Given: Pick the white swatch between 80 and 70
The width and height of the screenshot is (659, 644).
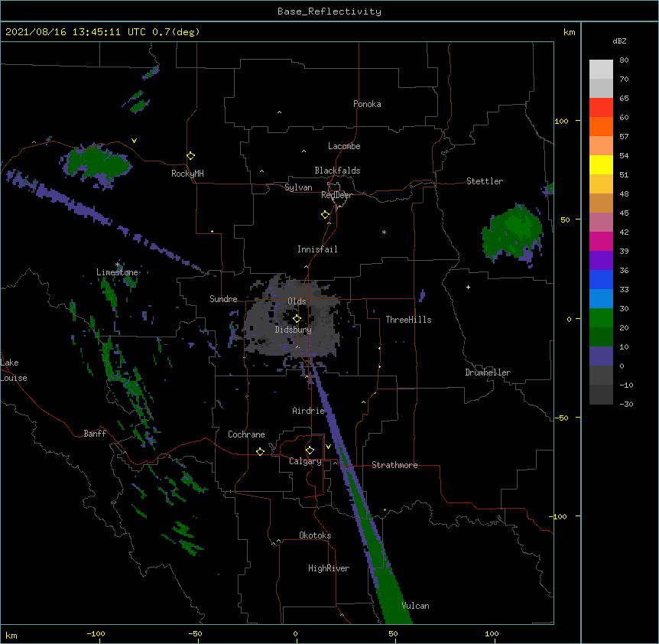Looking at the screenshot, I should point(601,70).
